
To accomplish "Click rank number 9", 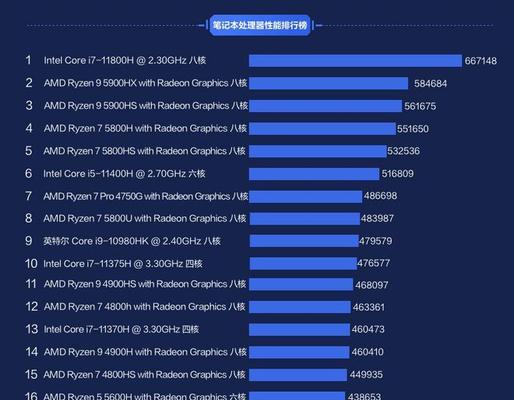I will point(29,241).
